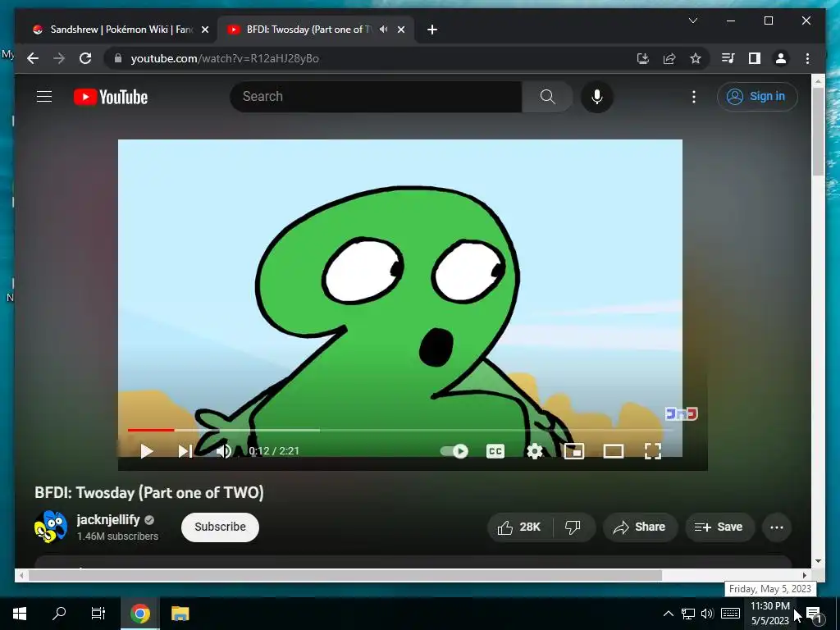
Task: Click the video title text
Action: [x=149, y=493]
